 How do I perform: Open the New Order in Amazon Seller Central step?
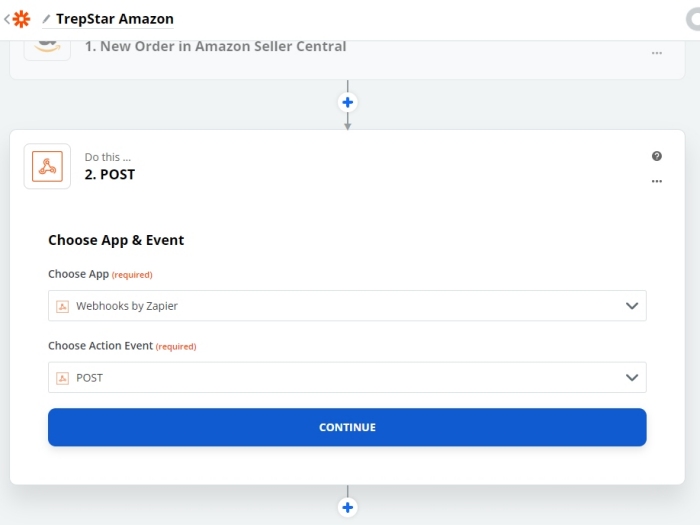coord(215,46)
